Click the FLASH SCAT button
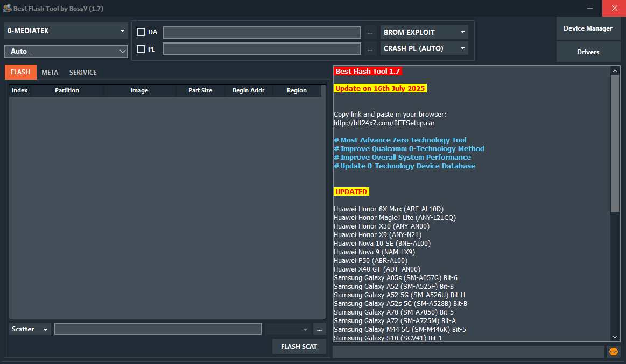The width and height of the screenshot is (626, 364). coord(299,346)
